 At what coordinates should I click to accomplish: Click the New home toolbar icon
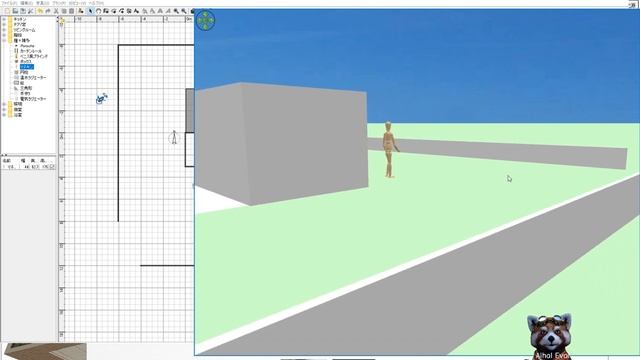pos(7,11)
